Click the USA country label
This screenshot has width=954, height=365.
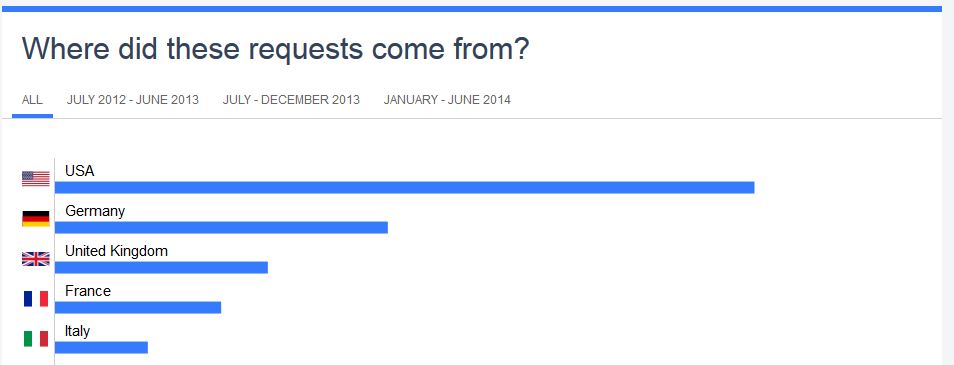80,172
